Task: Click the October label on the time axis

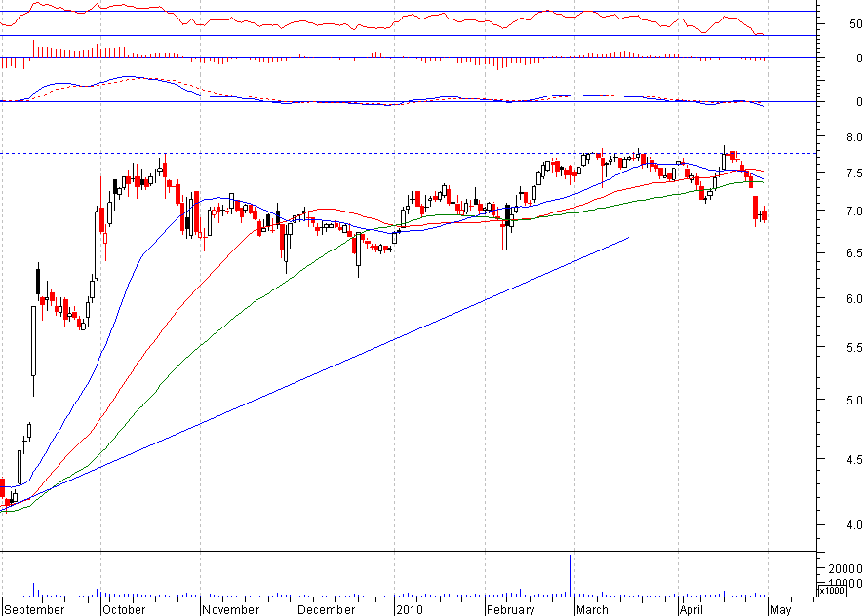Action: coord(124,609)
